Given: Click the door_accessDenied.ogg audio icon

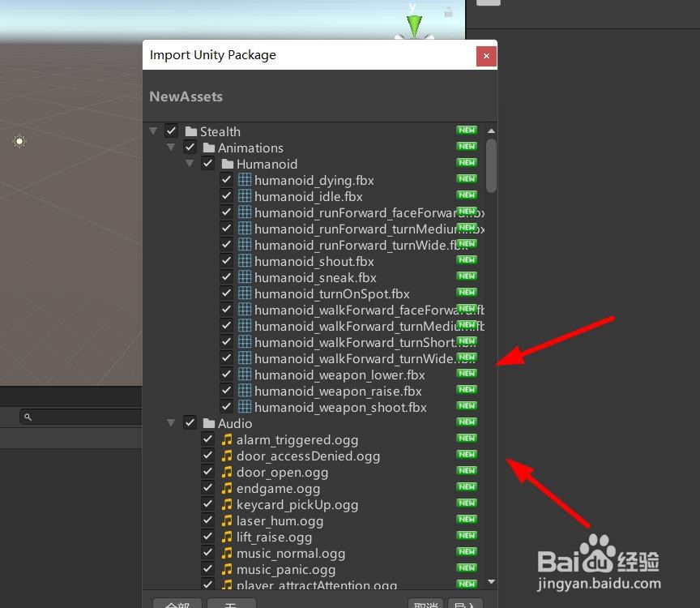Looking at the screenshot, I should pos(227,456).
